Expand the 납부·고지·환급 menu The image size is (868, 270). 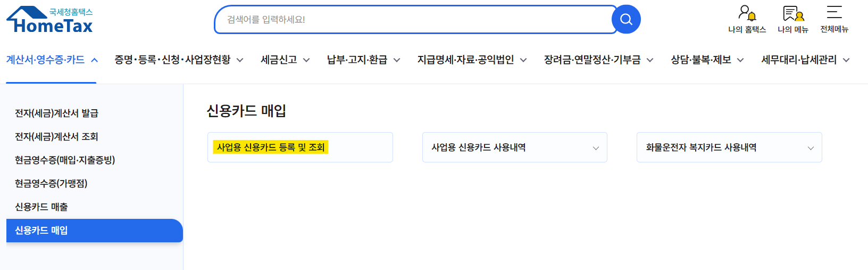point(364,60)
